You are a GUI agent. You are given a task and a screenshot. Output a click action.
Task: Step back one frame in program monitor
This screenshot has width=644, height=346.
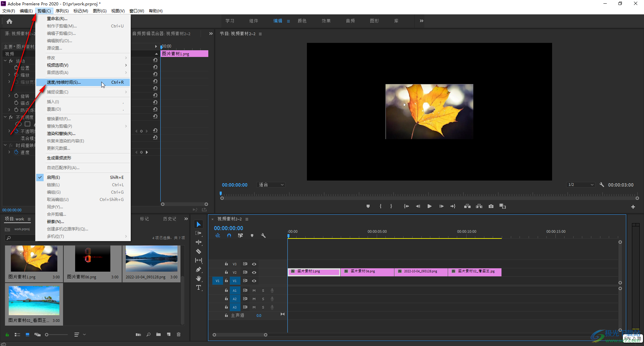pyautogui.click(x=418, y=206)
